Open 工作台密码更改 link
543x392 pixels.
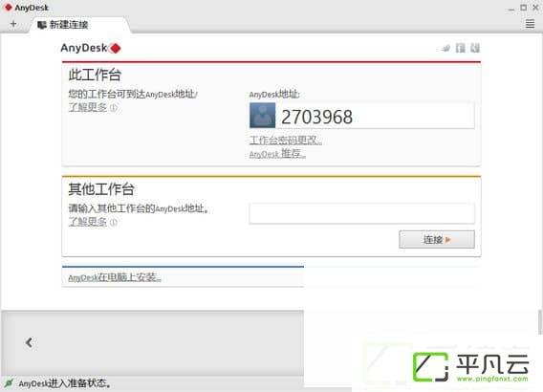tap(285, 140)
